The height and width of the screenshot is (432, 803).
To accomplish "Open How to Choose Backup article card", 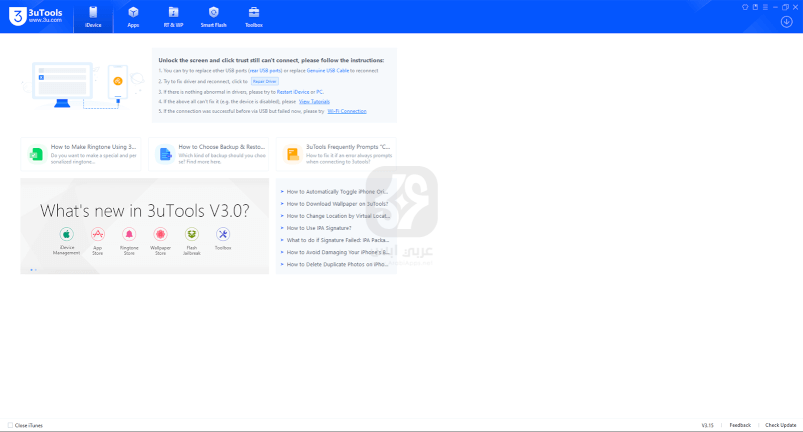I will pyautogui.click(x=210, y=152).
